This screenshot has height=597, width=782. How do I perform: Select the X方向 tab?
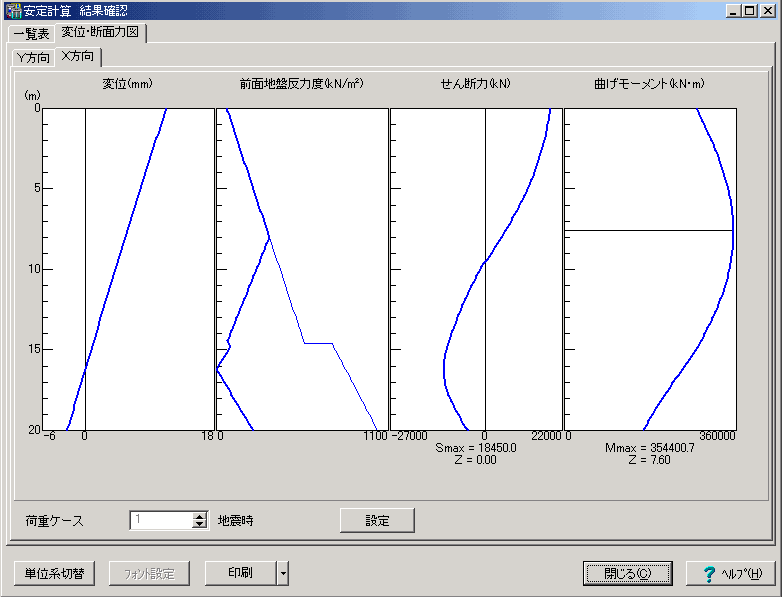coord(78,56)
